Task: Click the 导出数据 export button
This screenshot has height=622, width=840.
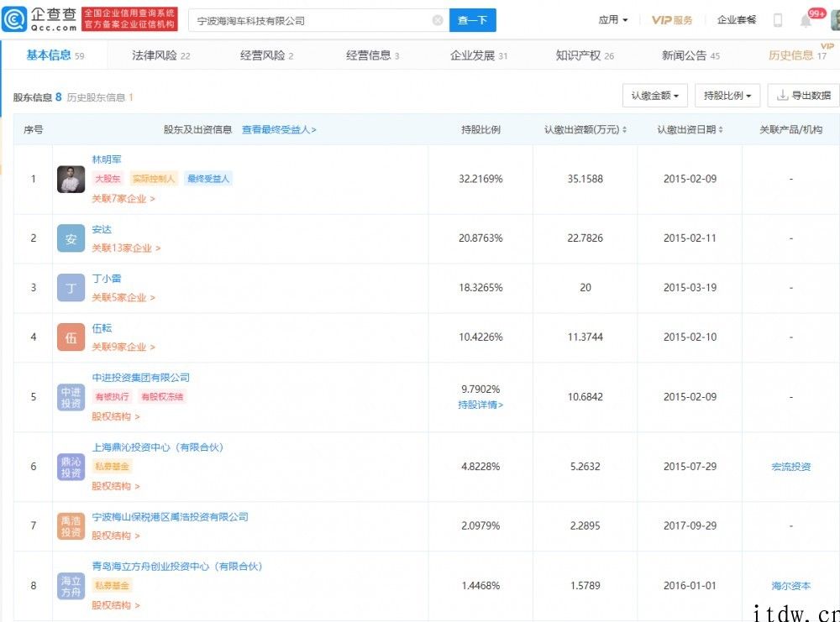Action: pos(804,96)
